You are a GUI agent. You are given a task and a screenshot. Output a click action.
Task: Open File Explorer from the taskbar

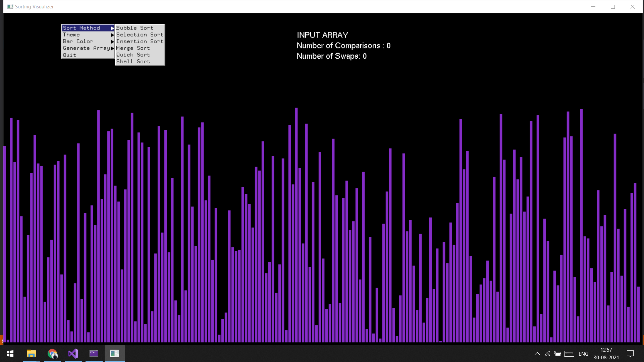coord(31,353)
